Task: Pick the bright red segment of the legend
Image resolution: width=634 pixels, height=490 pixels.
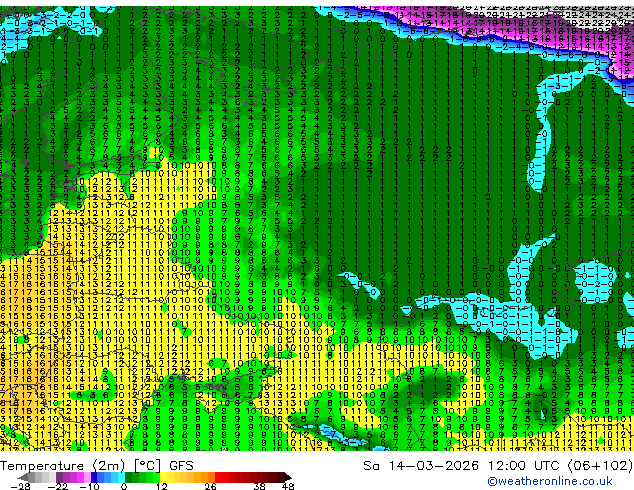Action: 218,477
